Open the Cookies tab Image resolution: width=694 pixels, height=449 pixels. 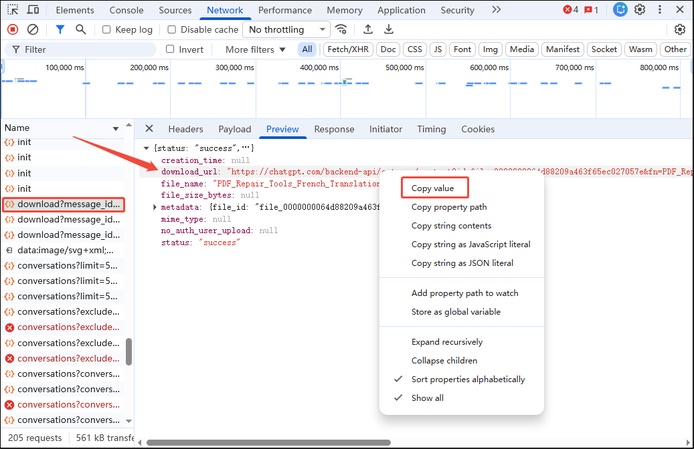pyautogui.click(x=478, y=129)
